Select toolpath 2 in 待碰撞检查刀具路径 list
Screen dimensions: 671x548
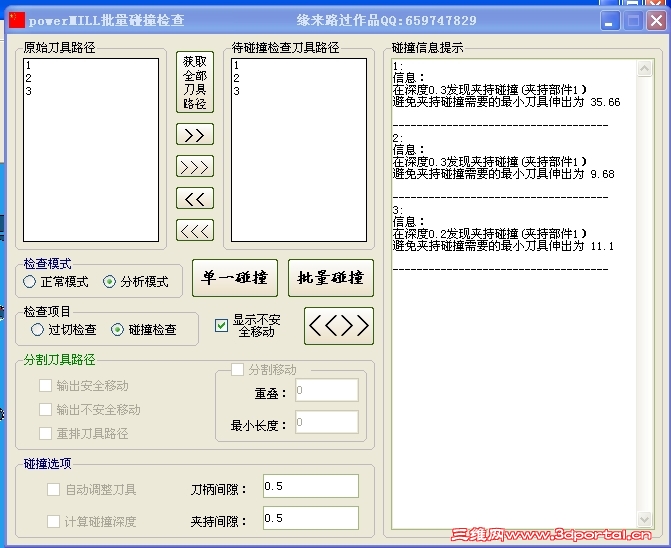[x=299, y=78]
